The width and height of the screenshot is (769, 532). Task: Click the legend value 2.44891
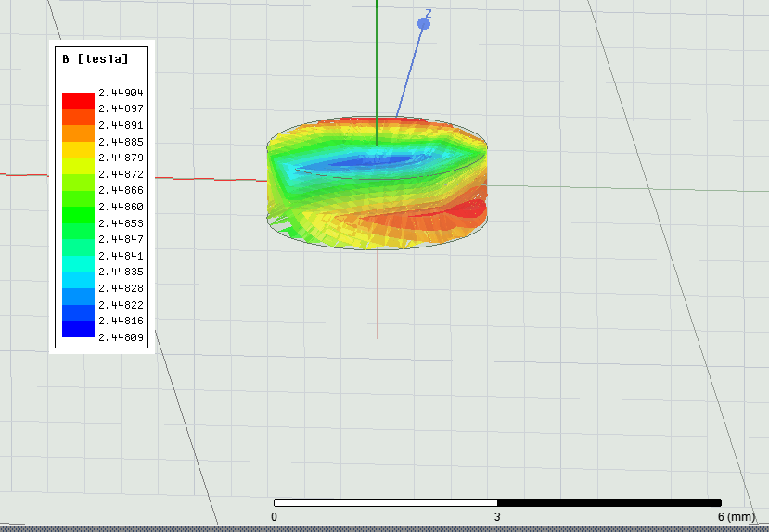pos(122,125)
